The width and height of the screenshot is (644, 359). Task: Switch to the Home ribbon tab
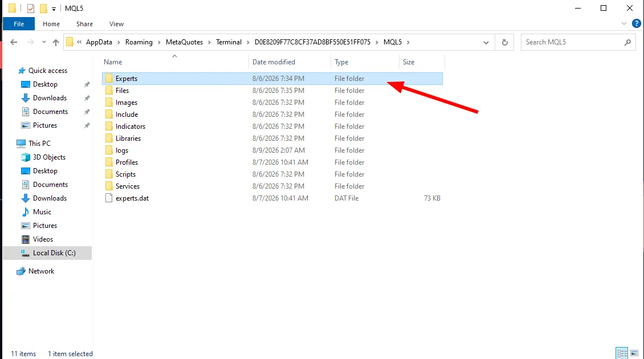(51, 24)
